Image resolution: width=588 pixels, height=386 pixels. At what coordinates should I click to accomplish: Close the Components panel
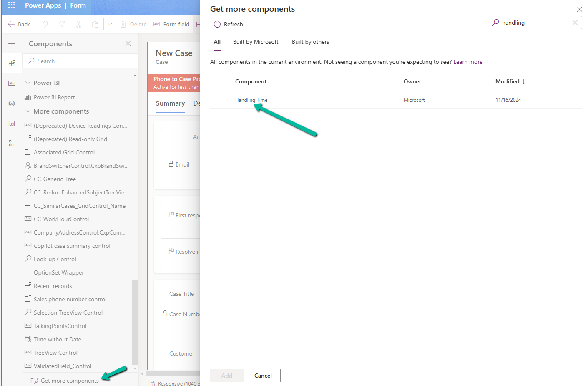pyautogui.click(x=128, y=43)
